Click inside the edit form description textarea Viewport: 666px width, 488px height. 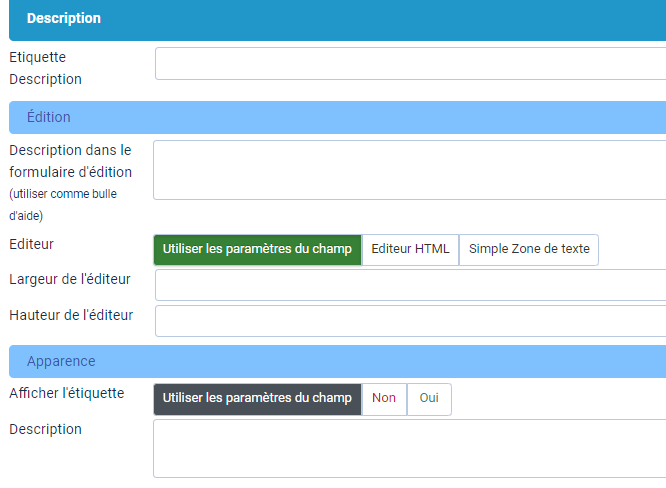pos(410,170)
